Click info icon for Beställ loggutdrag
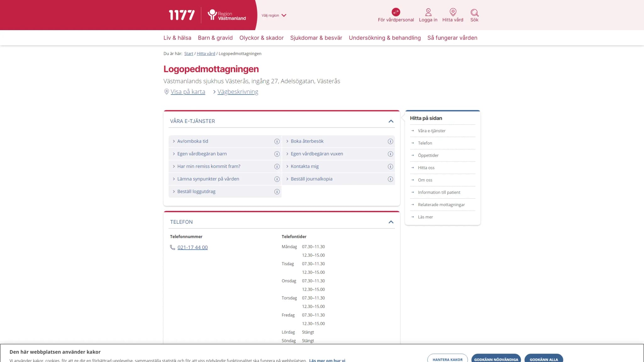The image size is (644, 362). click(277, 192)
